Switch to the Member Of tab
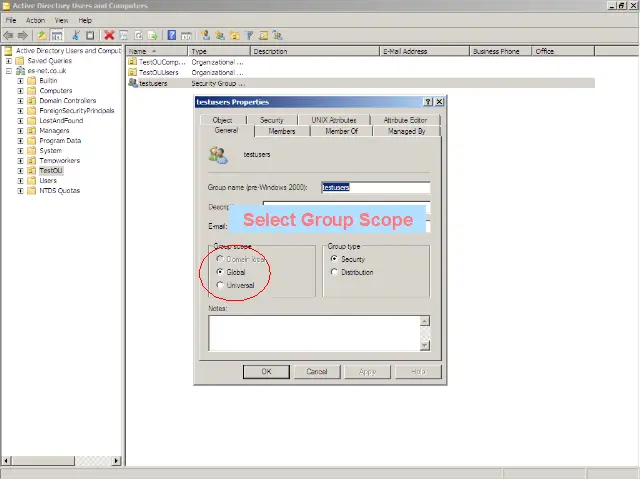Image resolution: width=640 pixels, height=480 pixels. [x=342, y=131]
